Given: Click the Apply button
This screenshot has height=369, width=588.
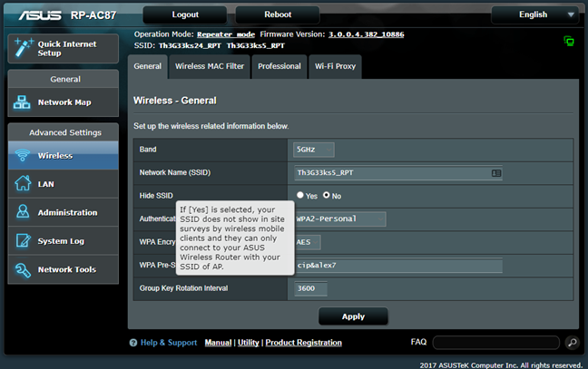Looking at the screenshot, I should [x=353, y=316].
